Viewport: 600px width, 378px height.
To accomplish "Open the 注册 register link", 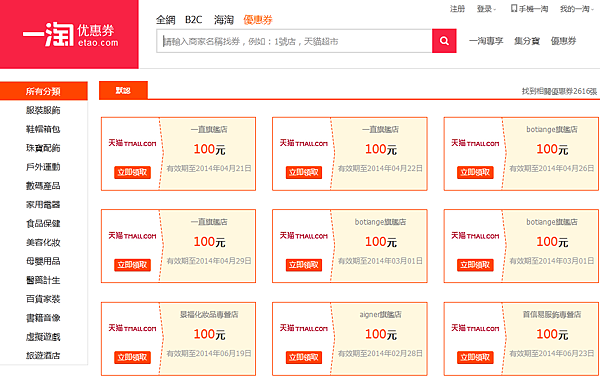I will (x=457, y=9).
